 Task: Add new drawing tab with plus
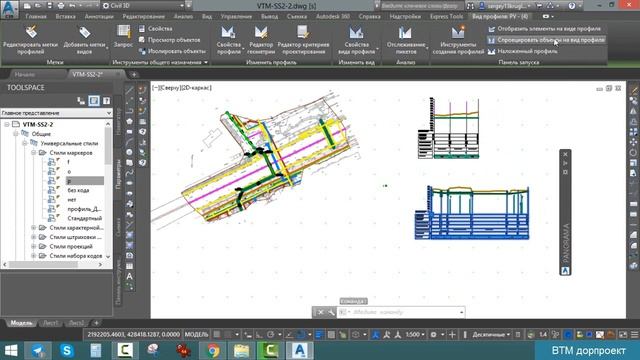134,74
